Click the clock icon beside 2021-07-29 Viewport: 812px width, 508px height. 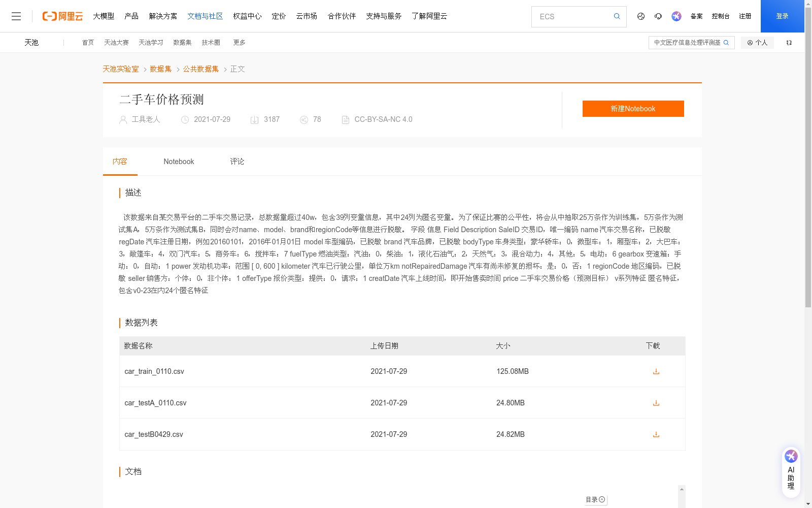185,120
